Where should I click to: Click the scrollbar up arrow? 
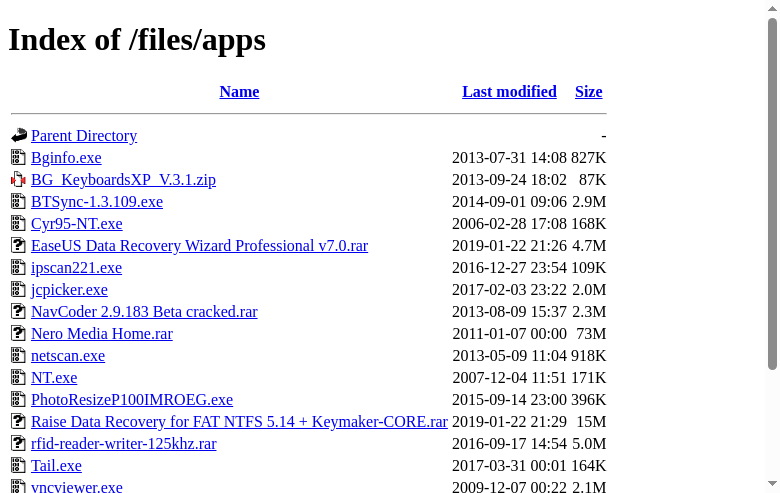773,8
